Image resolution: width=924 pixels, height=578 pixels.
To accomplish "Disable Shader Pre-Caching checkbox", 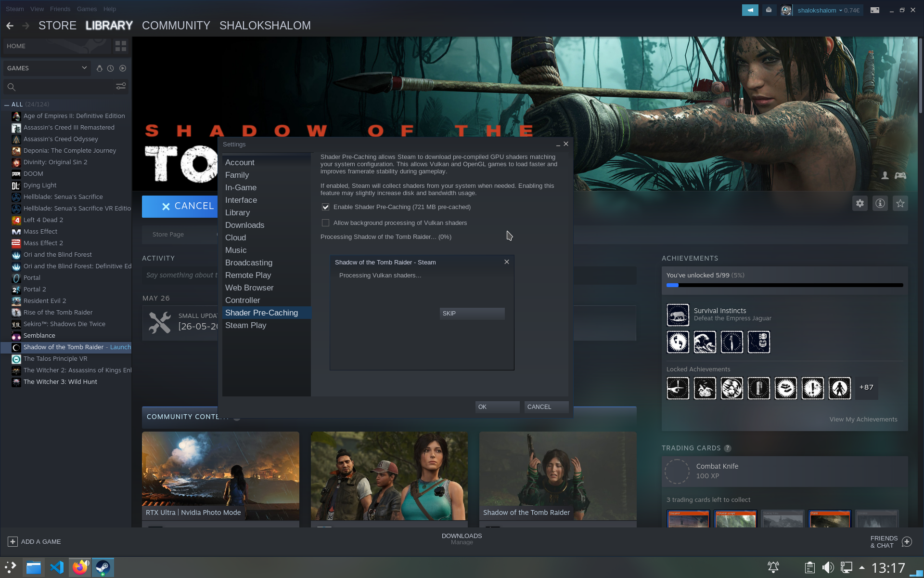I will (326, 207).
